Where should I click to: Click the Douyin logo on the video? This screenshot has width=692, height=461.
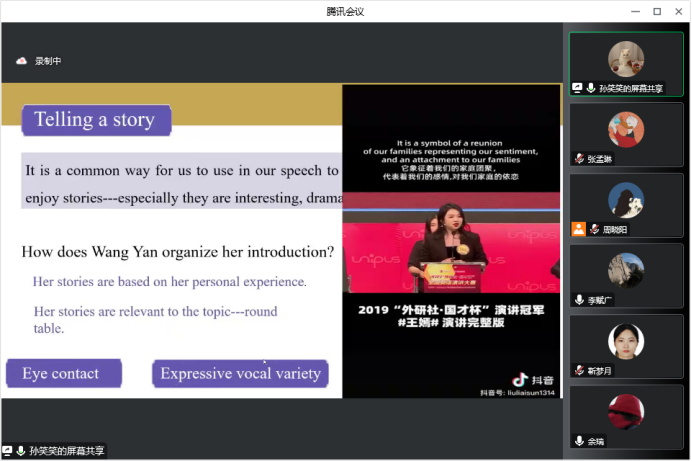pos(519,380)
